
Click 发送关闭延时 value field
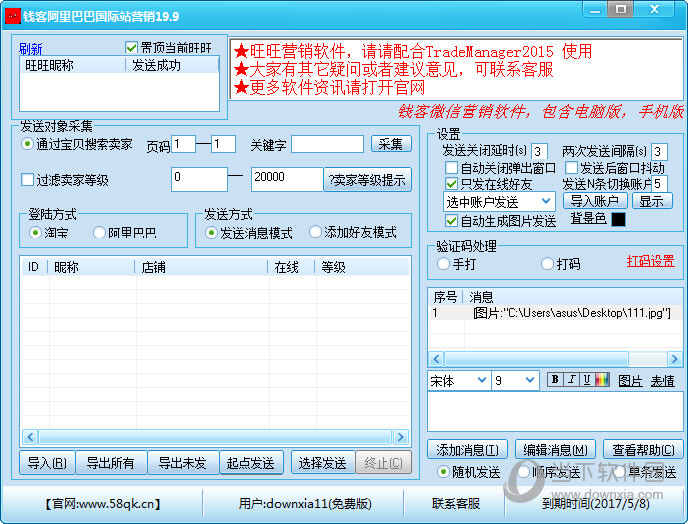539,151
